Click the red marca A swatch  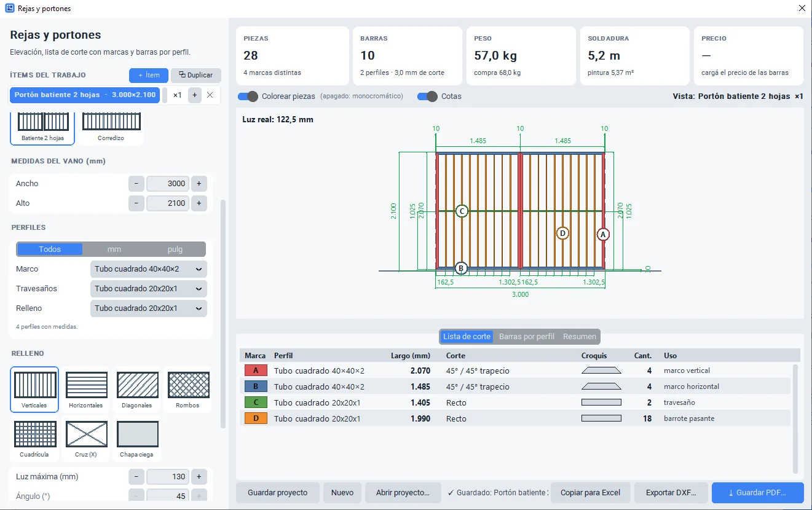256,371
